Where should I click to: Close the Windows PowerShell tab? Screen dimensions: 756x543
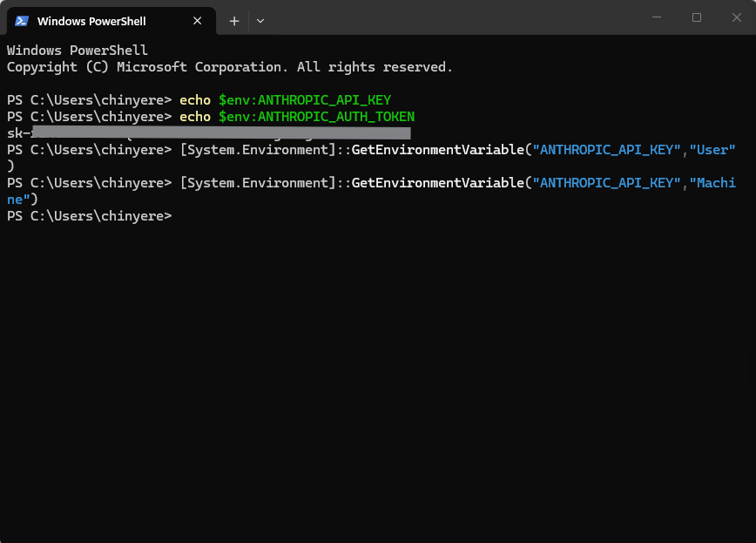click(197, 21)
